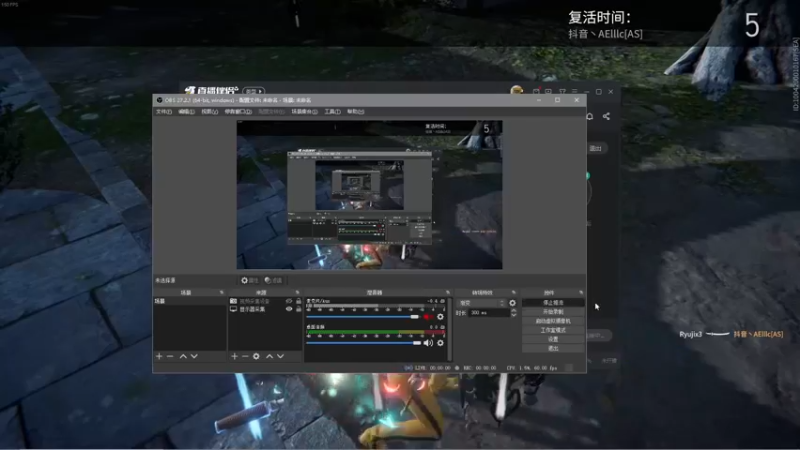
Task: Select the 视频采集设备 source row
Action: click(266, 301)
